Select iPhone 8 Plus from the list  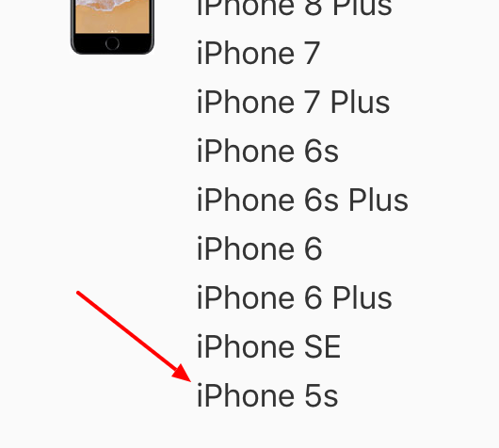295,8
